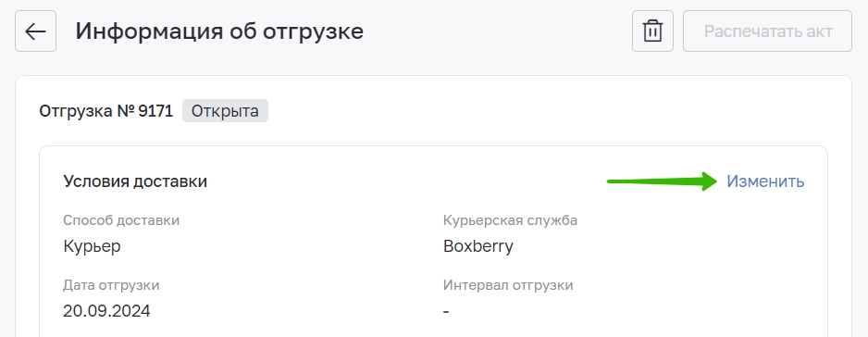Viewport: 868px width, 337px height.
Task: Click the Boxberry courier service value
Action: coord(478,246)
